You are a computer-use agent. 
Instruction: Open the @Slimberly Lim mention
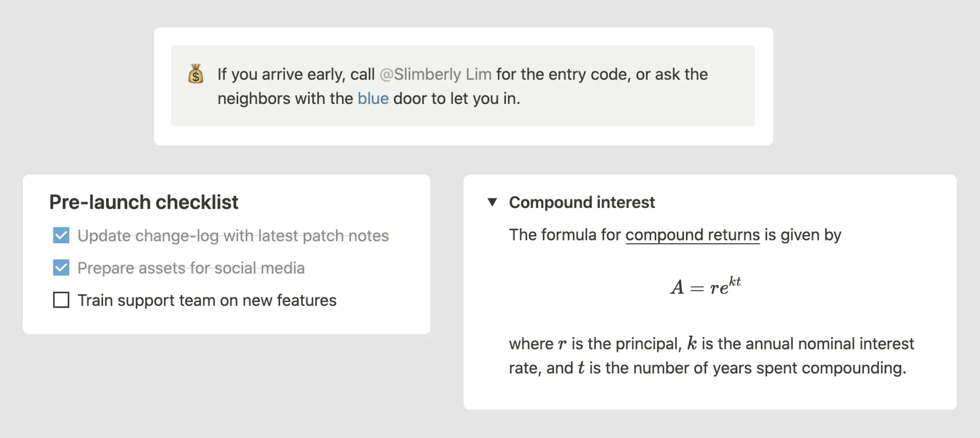435,74
